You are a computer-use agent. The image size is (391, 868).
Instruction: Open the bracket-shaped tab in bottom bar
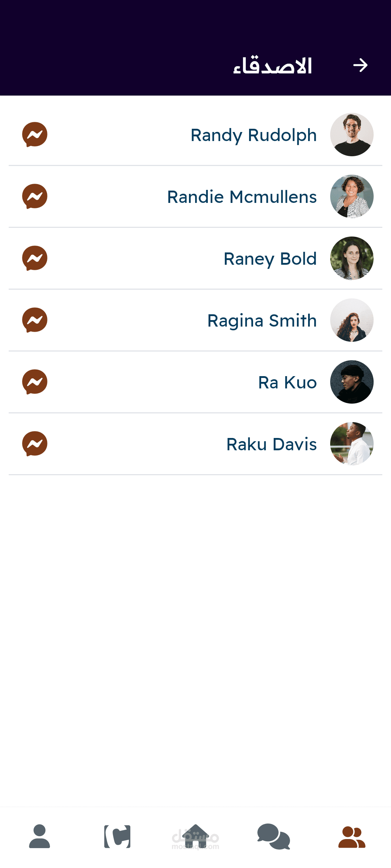coord(117,836)
